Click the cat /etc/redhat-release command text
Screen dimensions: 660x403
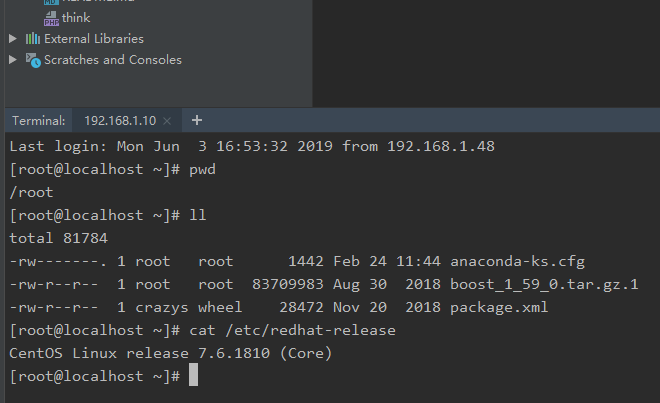pos(291,330)
